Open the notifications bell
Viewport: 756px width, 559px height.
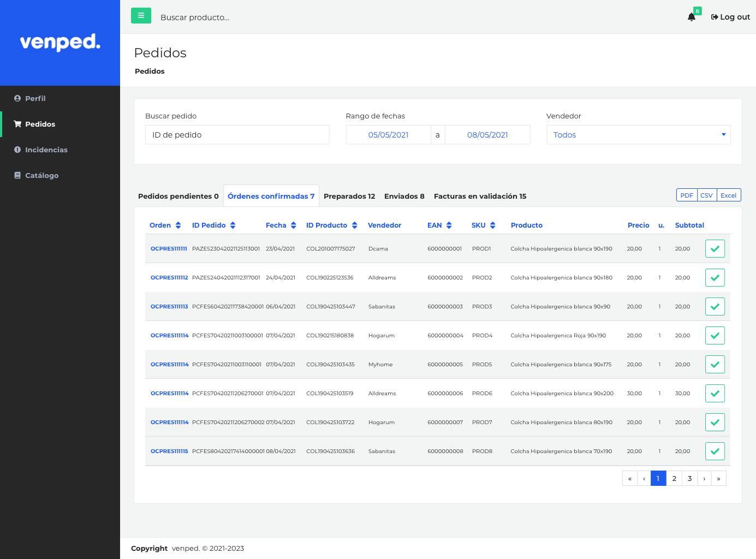(x=692, y=17)
